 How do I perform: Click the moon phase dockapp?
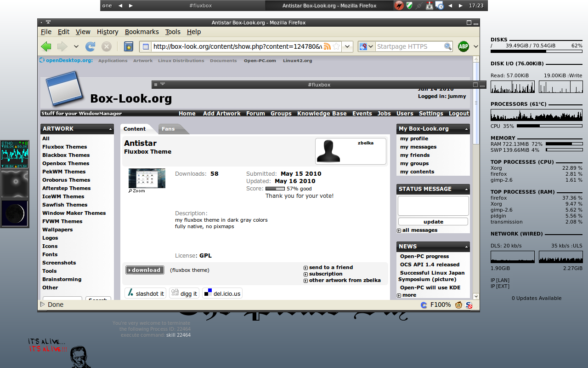(15, 213)
